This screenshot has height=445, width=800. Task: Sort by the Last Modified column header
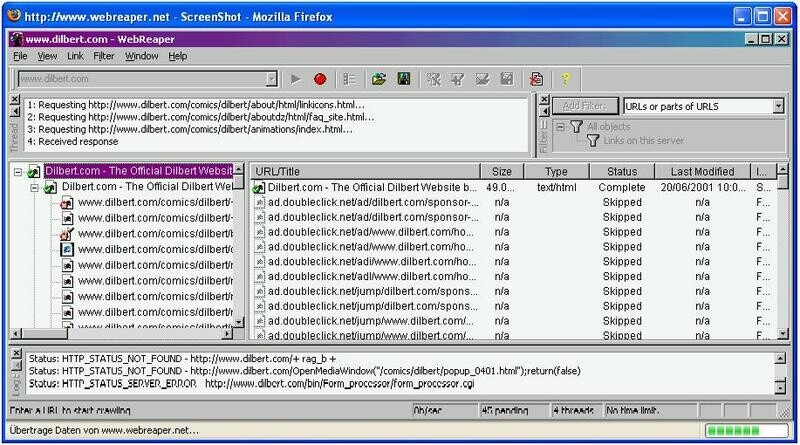(703, 171)
